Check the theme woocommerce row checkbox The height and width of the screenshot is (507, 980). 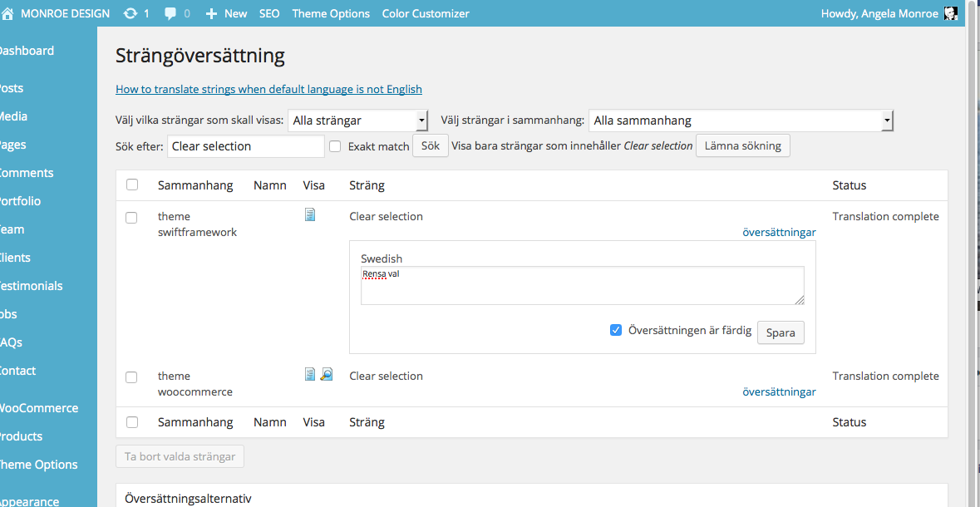point(132,377)
